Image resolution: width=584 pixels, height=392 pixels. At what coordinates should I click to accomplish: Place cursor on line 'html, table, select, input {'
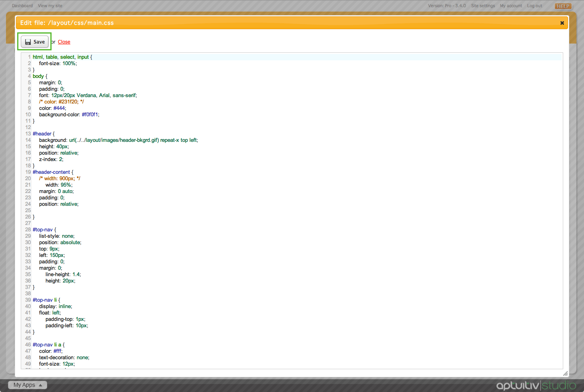coord(62,57)
